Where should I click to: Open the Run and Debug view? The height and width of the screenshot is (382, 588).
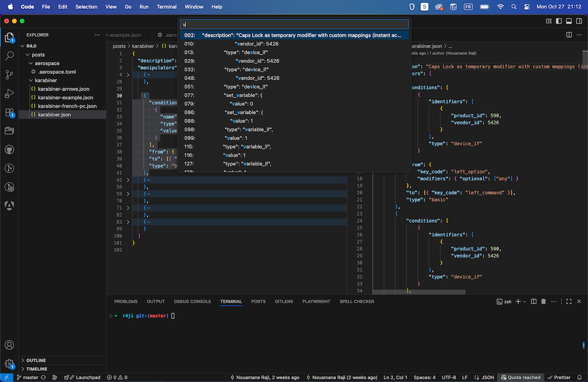pos(9,93)
